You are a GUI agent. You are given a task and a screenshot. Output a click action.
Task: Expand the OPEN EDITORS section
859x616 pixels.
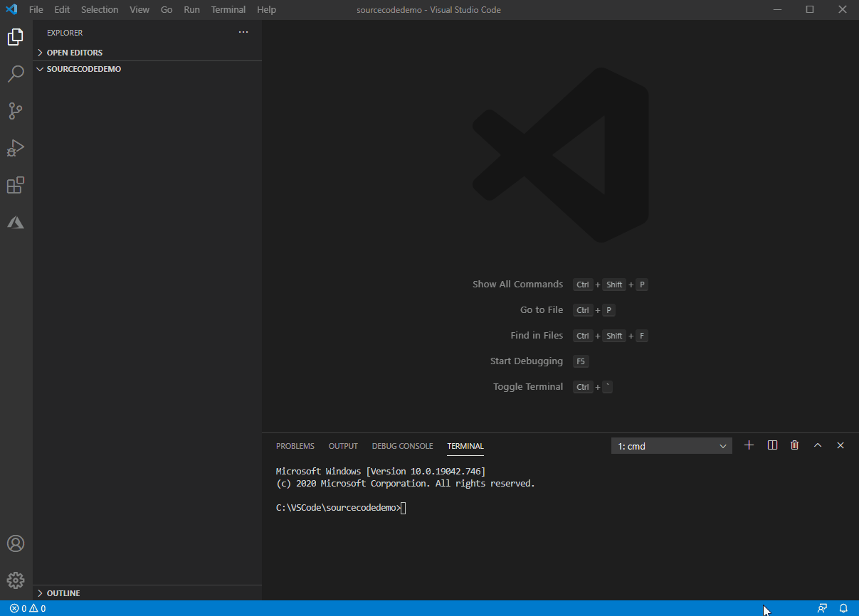point(73,52)
